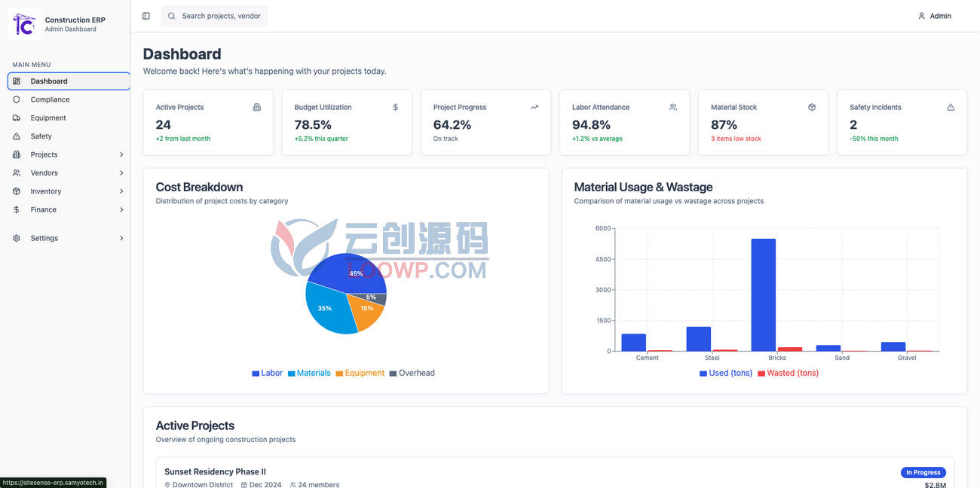
Task: Click the Compliance shield icon
Action: pos(17,99)
